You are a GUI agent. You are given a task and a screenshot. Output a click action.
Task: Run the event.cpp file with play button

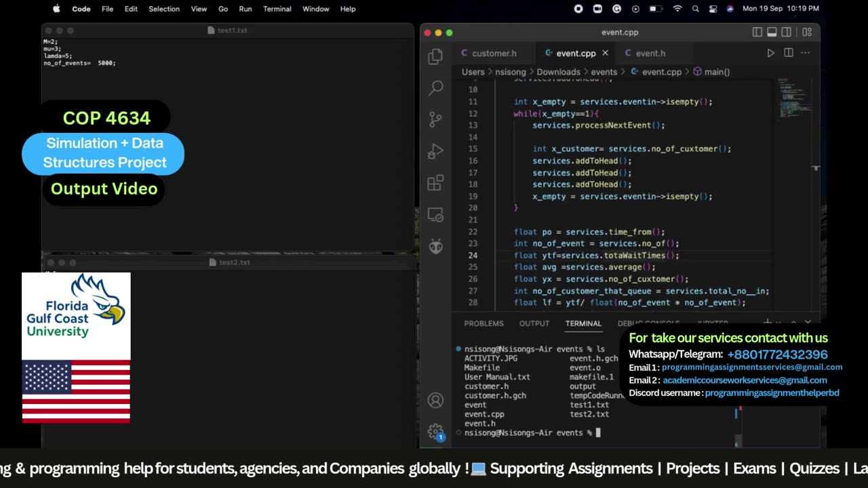pos(770,53)
